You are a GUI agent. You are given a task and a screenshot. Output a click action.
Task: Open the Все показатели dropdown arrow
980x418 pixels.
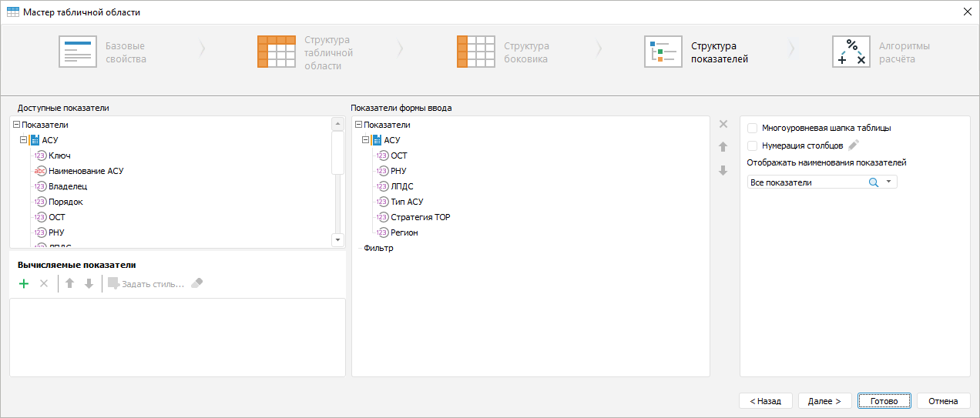click(889, 182)
